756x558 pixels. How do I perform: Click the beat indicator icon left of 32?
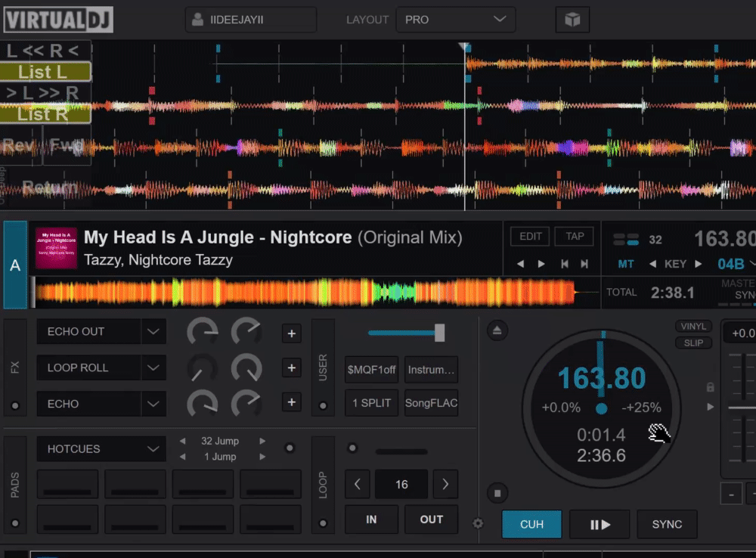626,239
